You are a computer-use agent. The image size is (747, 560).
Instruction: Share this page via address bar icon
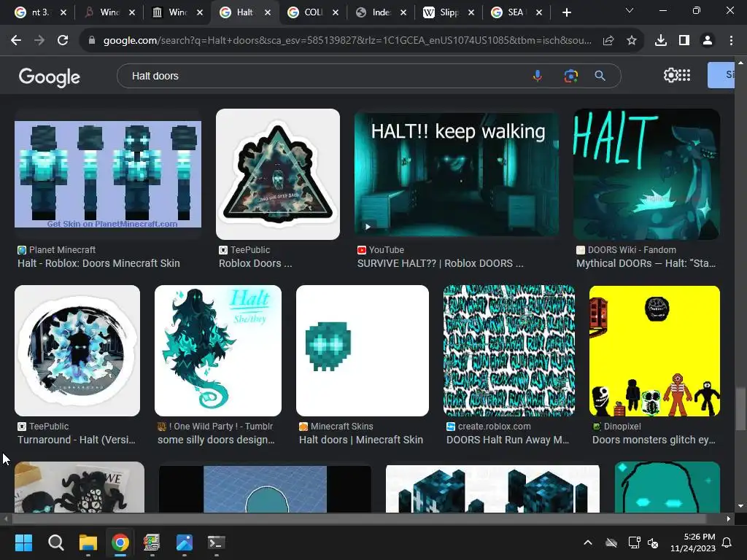[608, 41]
